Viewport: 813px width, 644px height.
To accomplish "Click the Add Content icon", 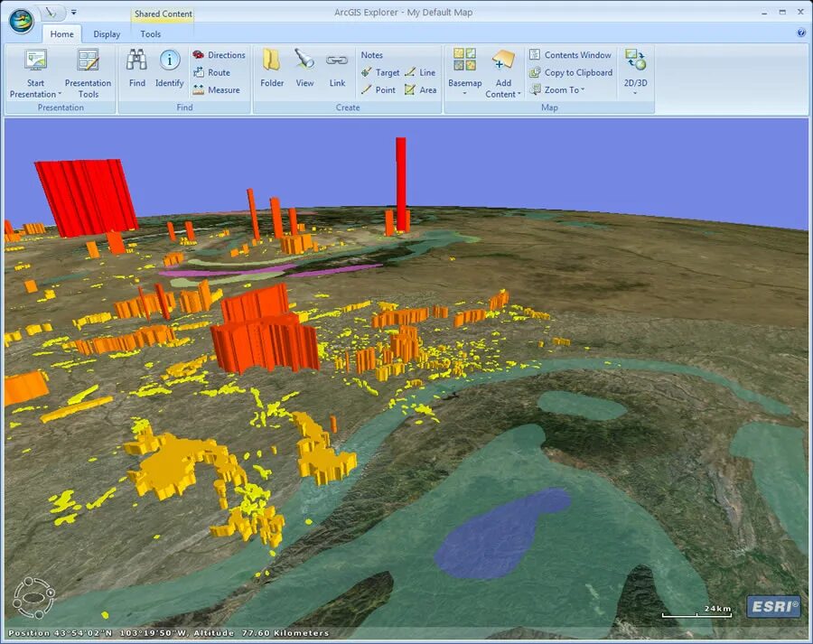I will (503, 59).
